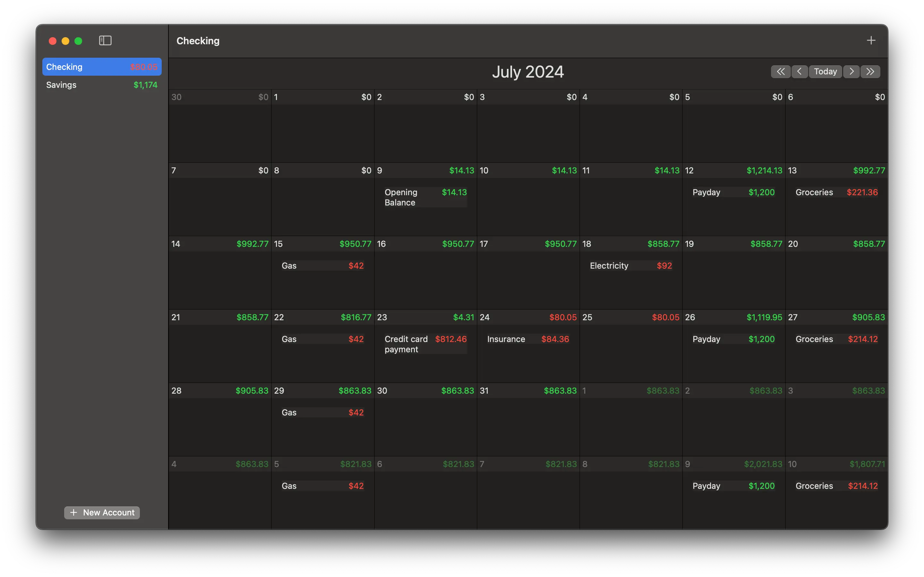Select the Payday entry on July 26
The width and height of the screenshot is (924, 577).
tap(733, 339)
